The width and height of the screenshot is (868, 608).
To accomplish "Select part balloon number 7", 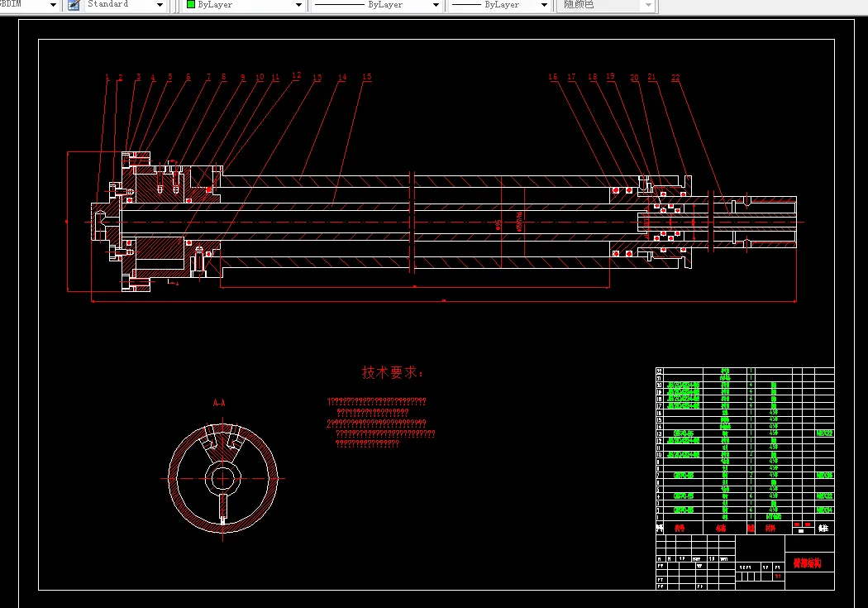I will click(208, 77).
